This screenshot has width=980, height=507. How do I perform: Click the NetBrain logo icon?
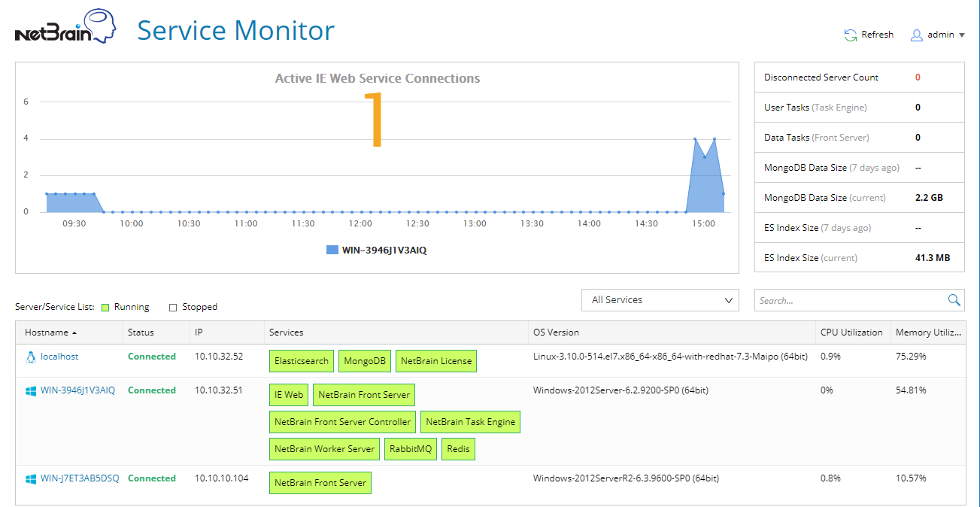[65, 27]
